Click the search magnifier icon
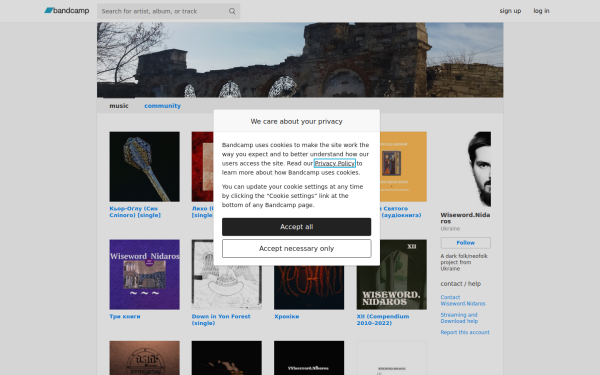This screenshot has height=375, width=600. pos(232,11)
